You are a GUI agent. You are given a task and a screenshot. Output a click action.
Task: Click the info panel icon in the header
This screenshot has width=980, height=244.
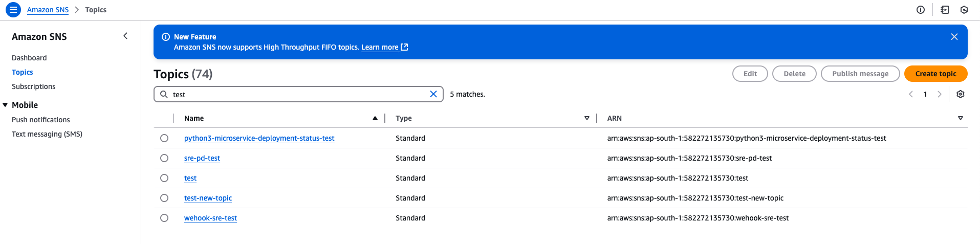pos(921,10)
